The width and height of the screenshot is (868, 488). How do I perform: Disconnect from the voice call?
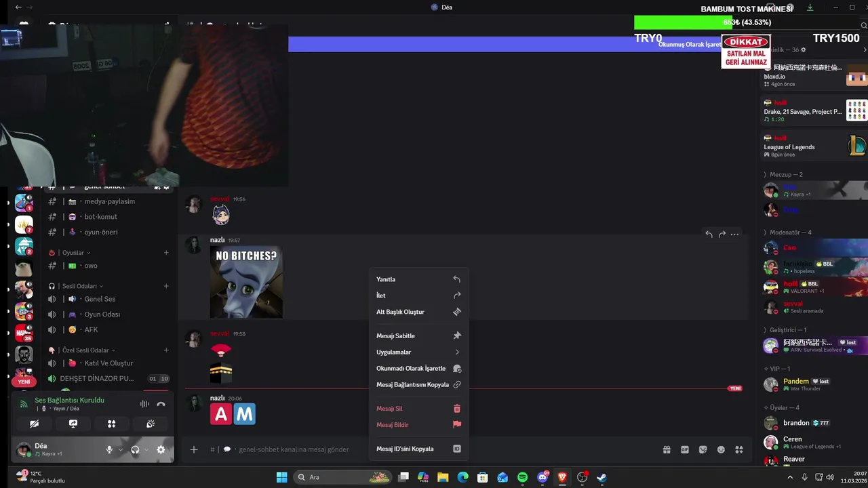pos(161,404)
